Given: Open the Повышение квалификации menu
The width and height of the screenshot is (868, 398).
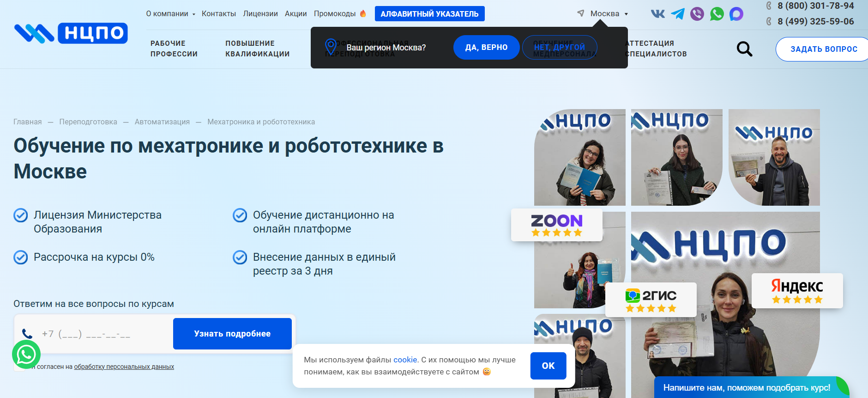Looking at the screenshot, I should (x=257, y=49).
